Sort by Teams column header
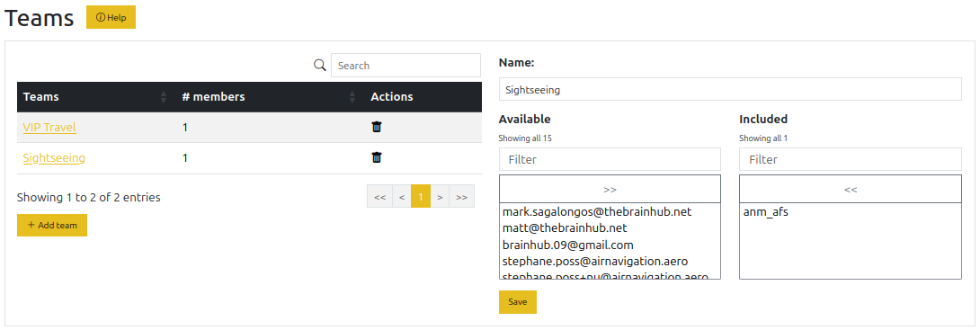 click(x=96, y=97)
